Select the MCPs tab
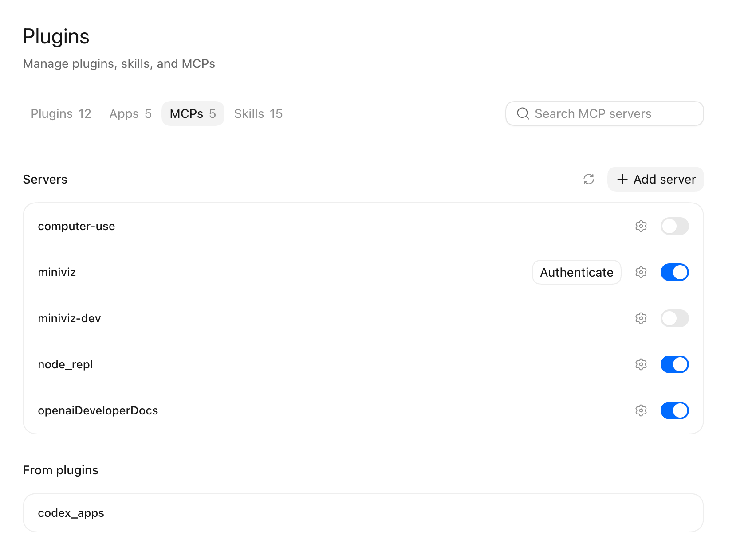 [193, 114]
